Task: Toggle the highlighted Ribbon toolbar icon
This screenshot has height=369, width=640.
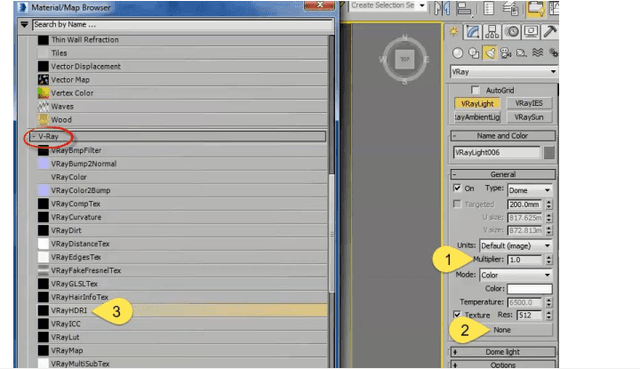Action: [x=536, y=8]
